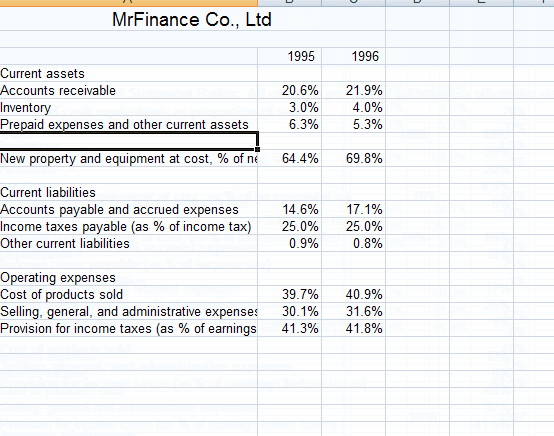Click the Accounts payable value 17.1%
The width and height of the screenshot is (554, 436).
(354, 210)
